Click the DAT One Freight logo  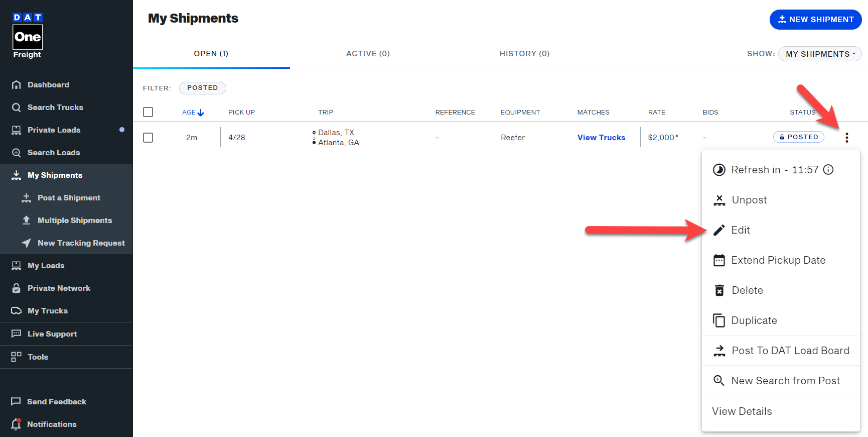(28, 36)
